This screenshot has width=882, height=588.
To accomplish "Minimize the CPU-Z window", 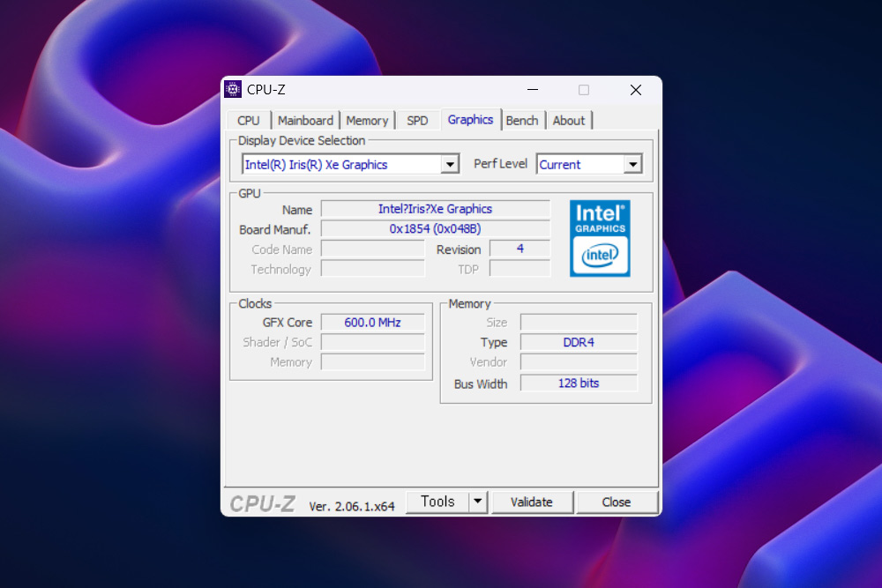I will point(533,90).
